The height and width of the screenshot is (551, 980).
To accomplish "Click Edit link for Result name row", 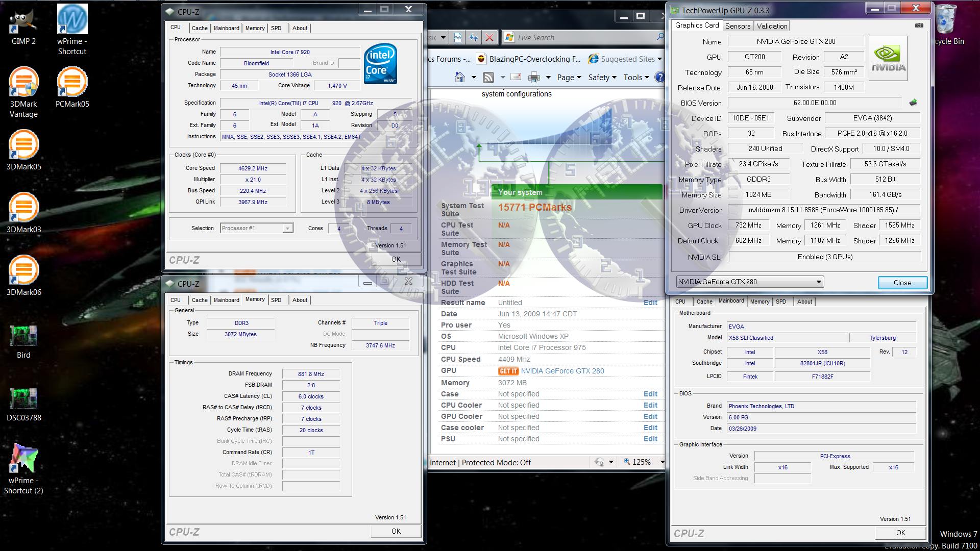I will pos(650,303).
